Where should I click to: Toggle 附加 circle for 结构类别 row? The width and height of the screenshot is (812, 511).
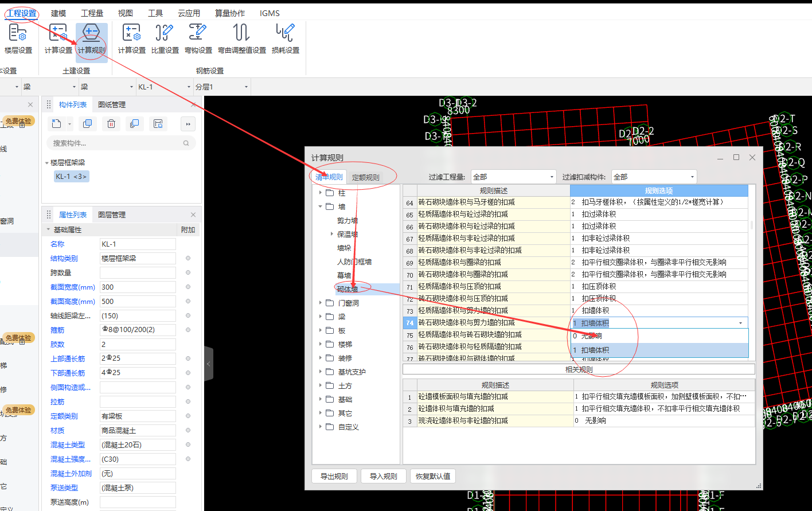[x=188, y=258]
